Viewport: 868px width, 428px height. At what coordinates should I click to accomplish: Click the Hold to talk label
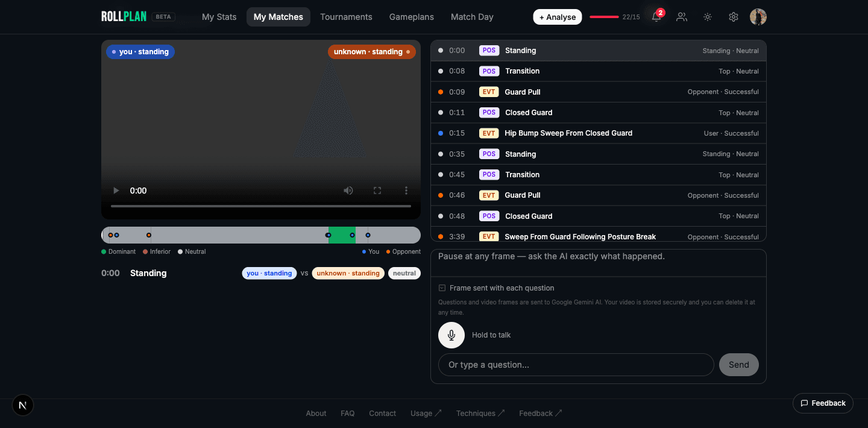491,335
